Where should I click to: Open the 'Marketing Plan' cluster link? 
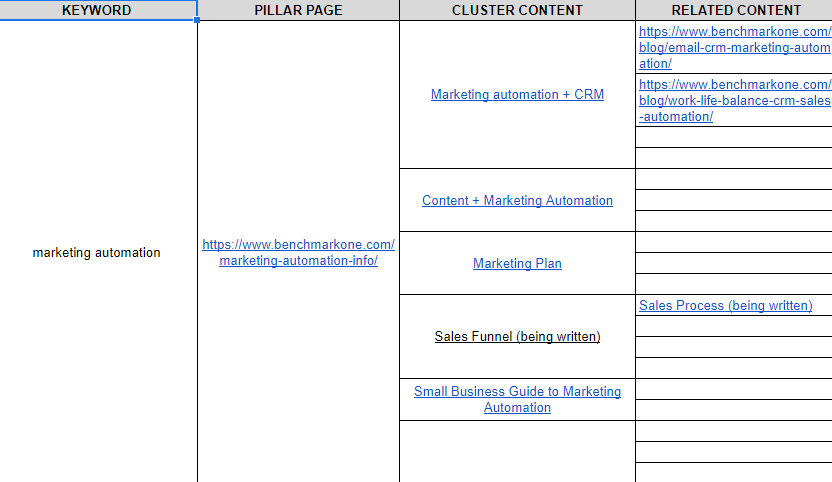click(x=517, y=264)
